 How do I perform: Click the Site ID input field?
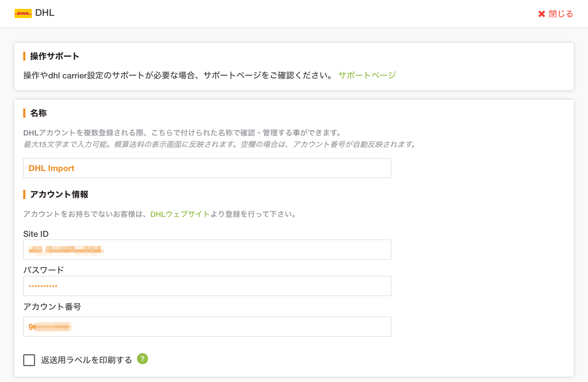207,250
